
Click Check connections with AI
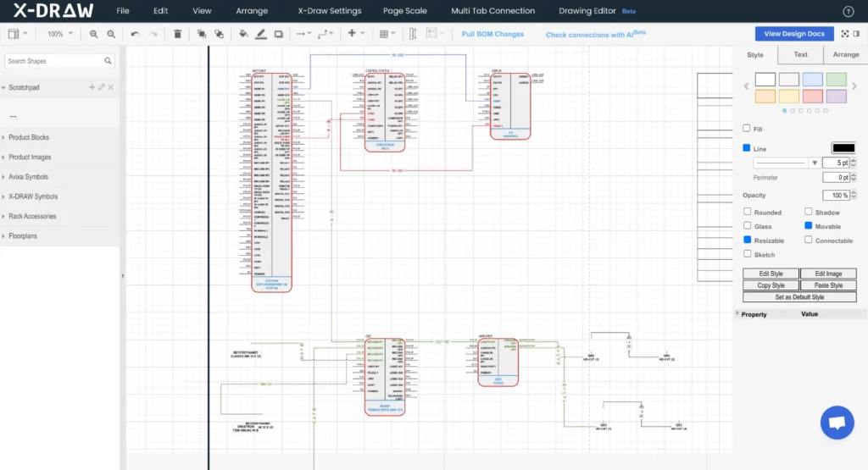(596, 34)
